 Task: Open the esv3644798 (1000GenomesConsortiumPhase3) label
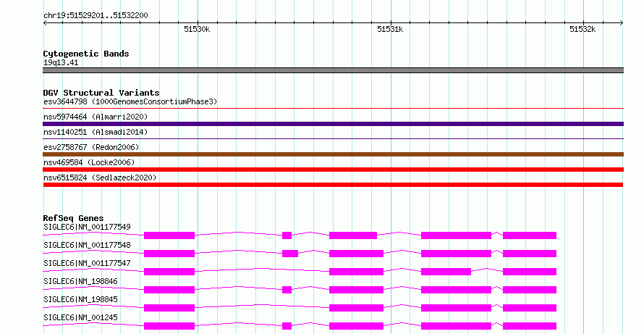pyautogui.click(x=130, y=101)
